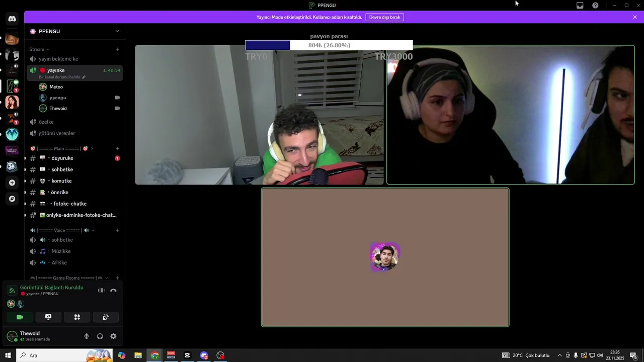The width and height of the screenshot is (644, 362).
Task: Join the Müzikke voice channel
Action: click(74, 251)
